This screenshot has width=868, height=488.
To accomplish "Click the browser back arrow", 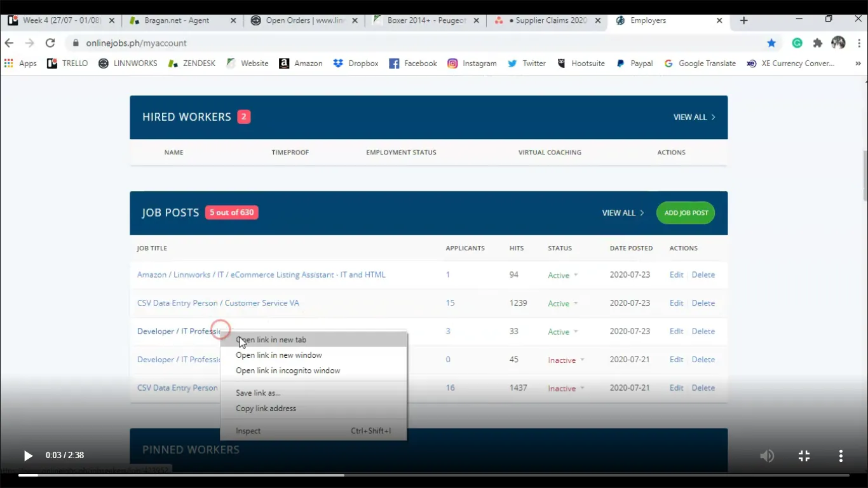I will (x=9, y=43).
